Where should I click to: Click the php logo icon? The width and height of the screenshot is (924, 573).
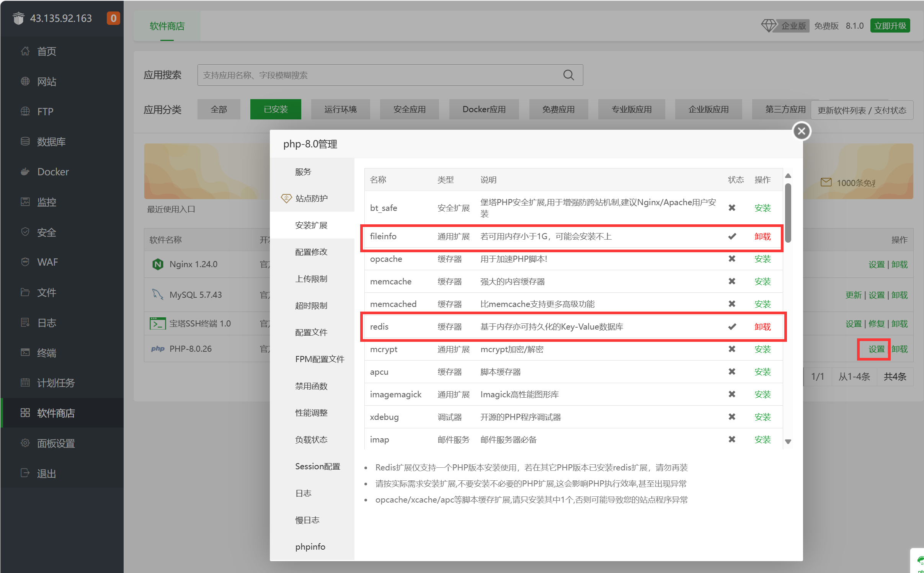[158, 349]
